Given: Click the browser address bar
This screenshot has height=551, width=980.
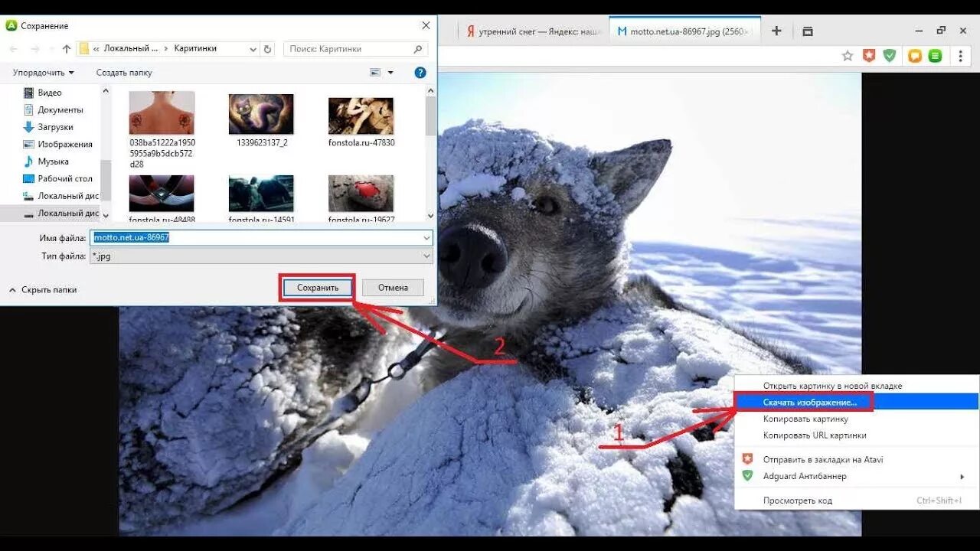Looking at the screenshot, I should [635, 55].
